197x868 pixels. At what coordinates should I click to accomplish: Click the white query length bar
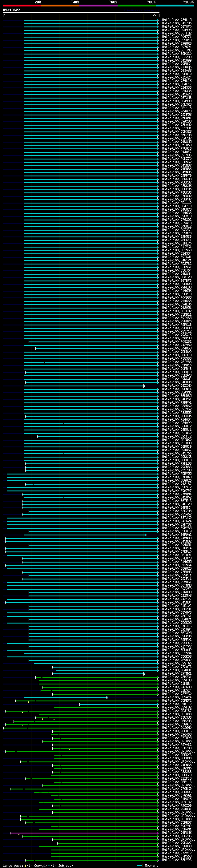pyautogui.click(x=81, y=13)
